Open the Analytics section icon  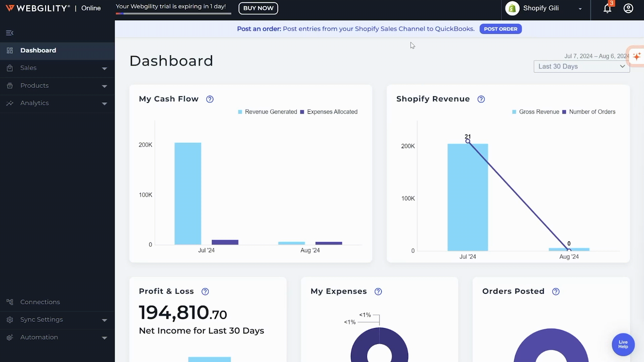click(10, 103)
